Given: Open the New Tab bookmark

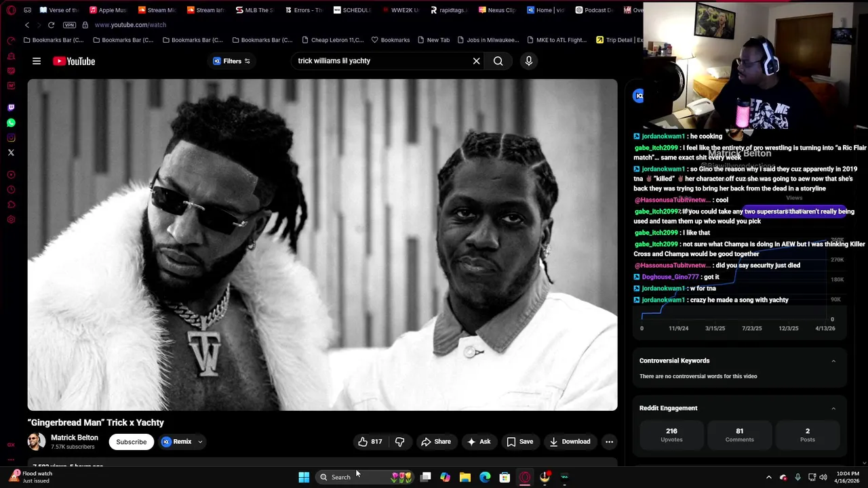Looking at the screenshot, I should (433, 40).
